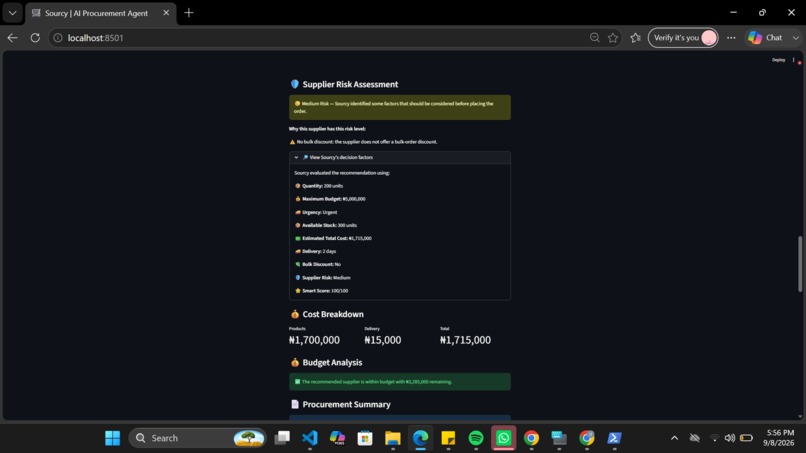Open the Streamlit main menu dots
The width and height of the screenshot is (806, 453).
[794, 60]
